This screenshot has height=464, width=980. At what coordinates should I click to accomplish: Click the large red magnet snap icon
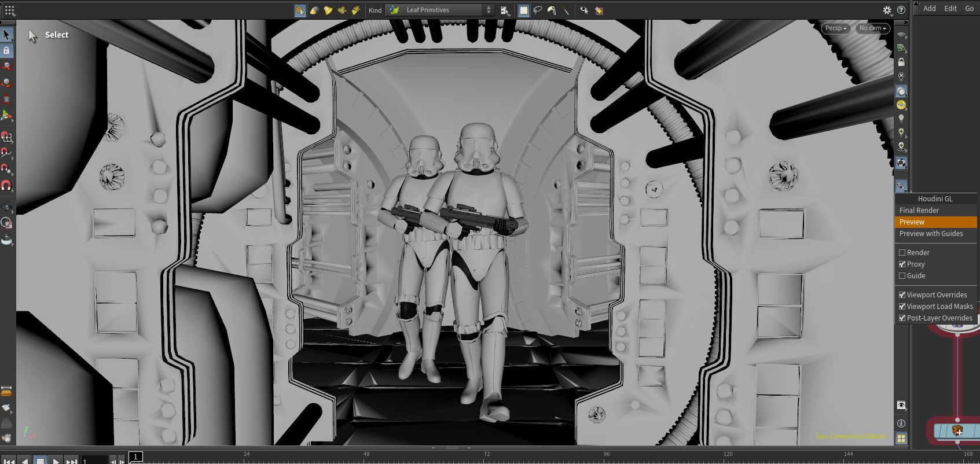(x=6, y=186)
